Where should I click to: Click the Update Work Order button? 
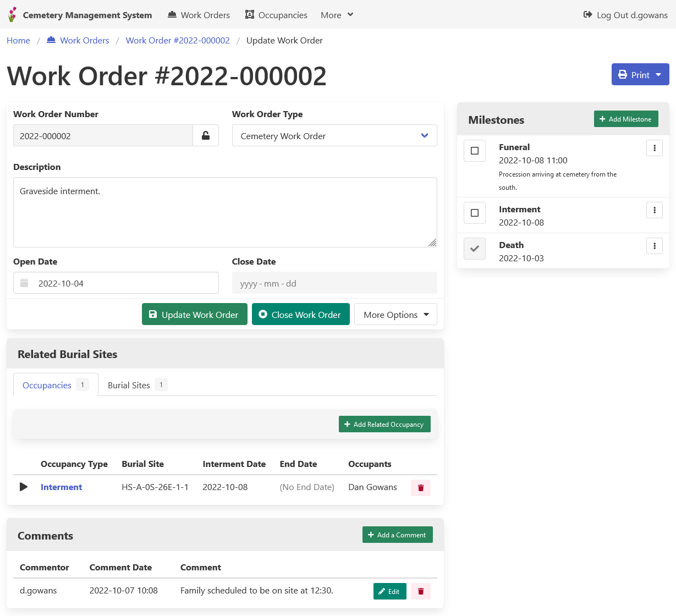[x=195, y=315]
